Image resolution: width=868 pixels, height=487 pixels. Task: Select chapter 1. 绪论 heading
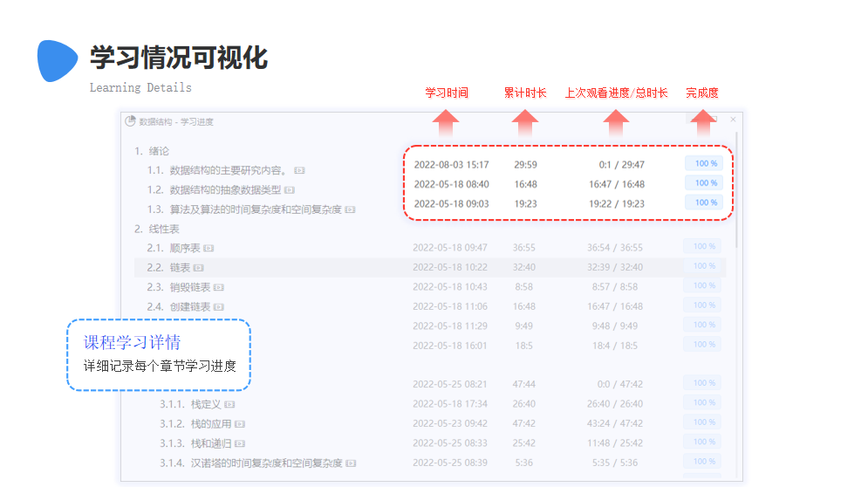[x=152, y=151]
